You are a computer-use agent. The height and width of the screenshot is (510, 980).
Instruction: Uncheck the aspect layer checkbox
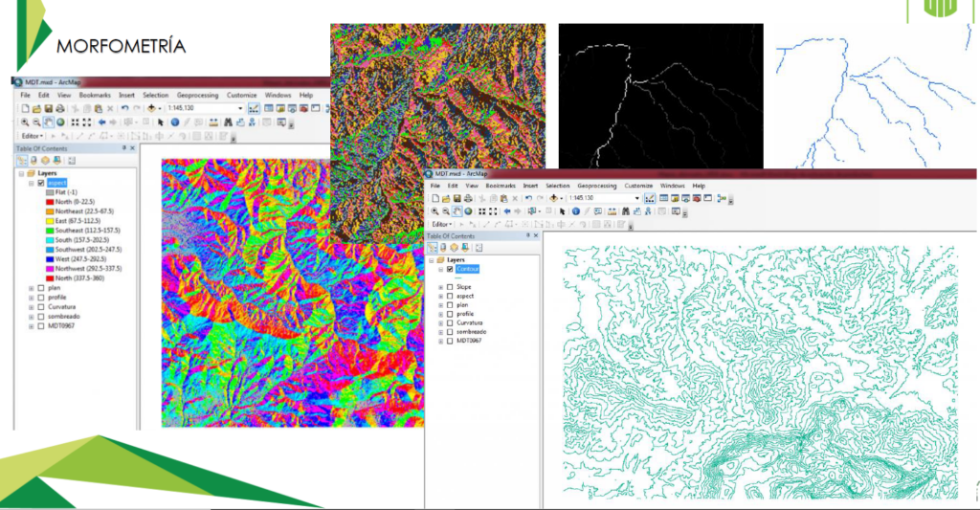41,183
